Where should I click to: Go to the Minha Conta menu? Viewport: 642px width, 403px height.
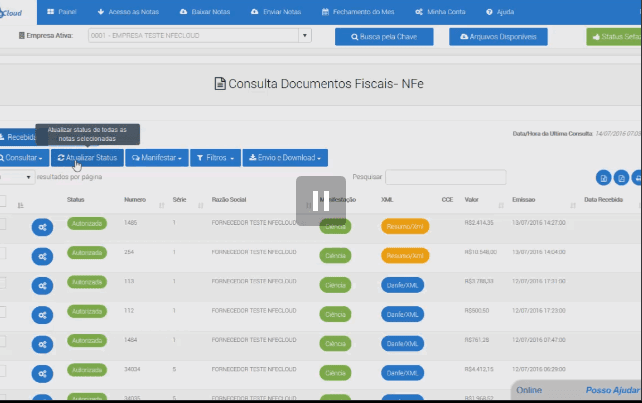tap(438, 11)
